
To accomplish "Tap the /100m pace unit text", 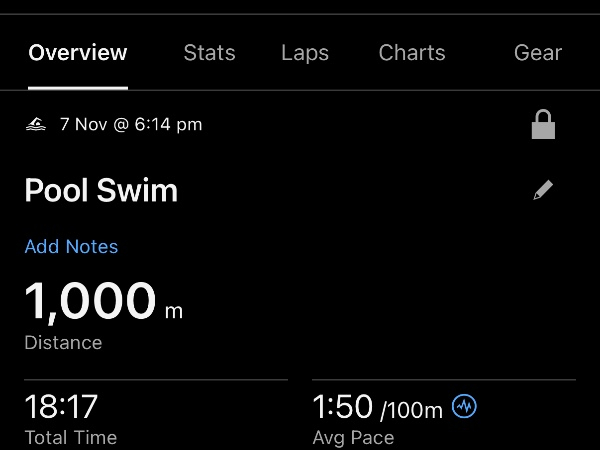I will [x=411, y=409].
